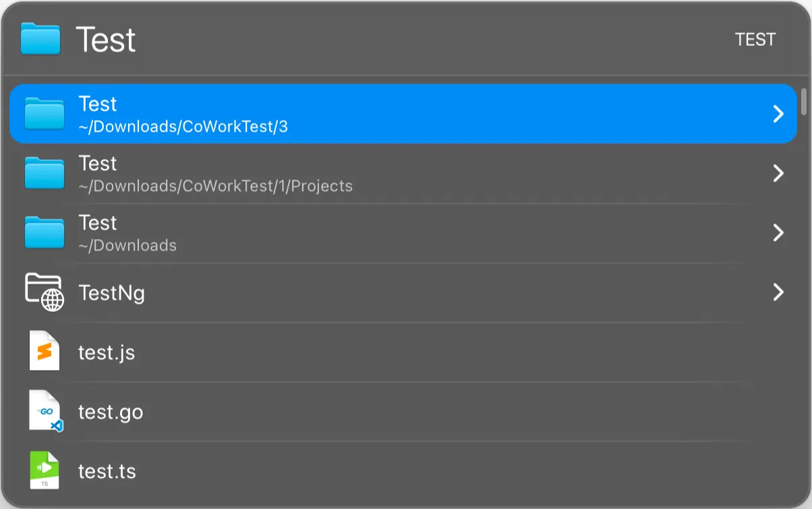The width and height of the screenshot is (812, 509).
Task: Expand TestNg using its right-facing arrow
Action: 778,292
